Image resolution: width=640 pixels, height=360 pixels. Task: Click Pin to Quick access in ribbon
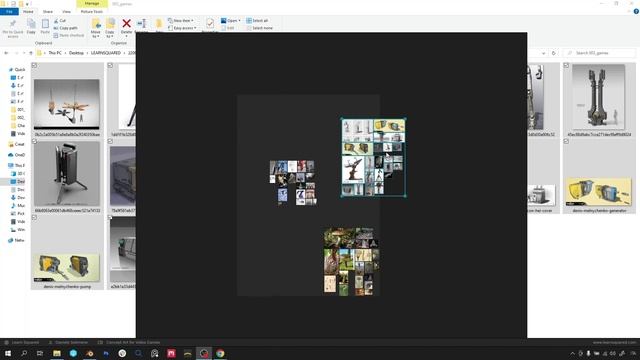(x=13, y=28)
